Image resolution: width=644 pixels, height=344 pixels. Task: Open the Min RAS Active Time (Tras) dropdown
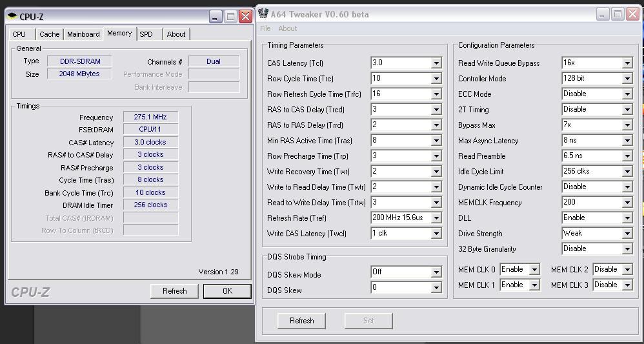click(436, 141)
